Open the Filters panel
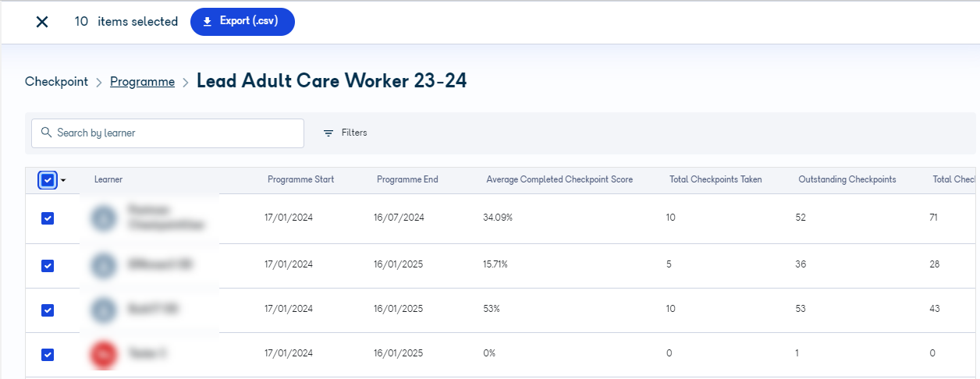 (346, 133)
